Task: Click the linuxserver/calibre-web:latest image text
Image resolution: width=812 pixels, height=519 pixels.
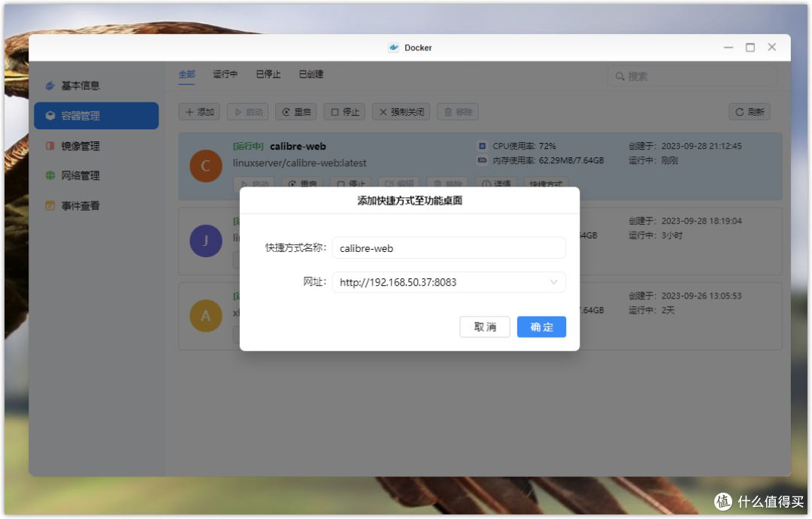Action: (x=299, y=162)
